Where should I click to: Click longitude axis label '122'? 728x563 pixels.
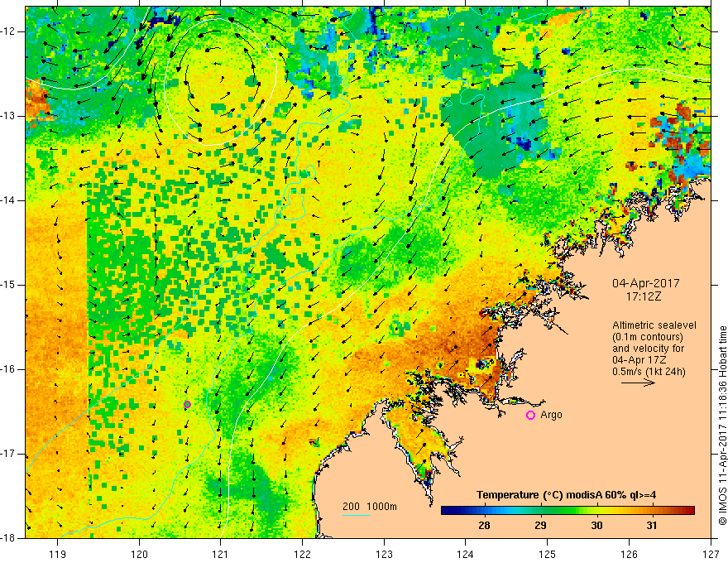[x=302, y=554]
